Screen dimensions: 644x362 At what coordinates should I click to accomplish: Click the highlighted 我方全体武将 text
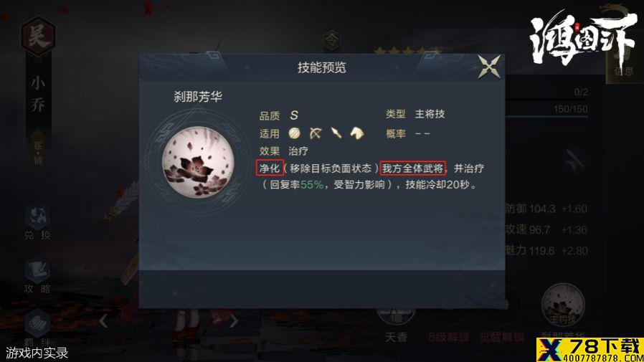point(413,168)
